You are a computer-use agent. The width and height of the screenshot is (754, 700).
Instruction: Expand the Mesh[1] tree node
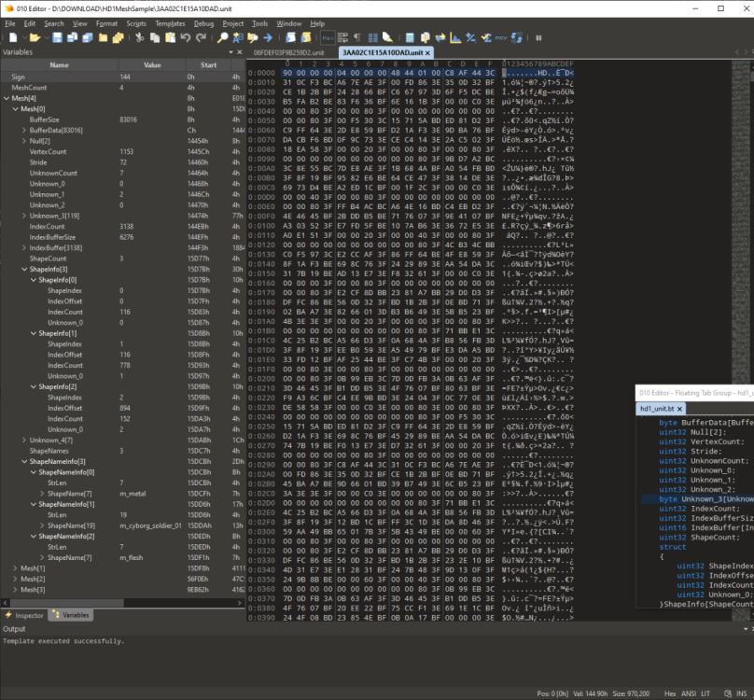14,567
